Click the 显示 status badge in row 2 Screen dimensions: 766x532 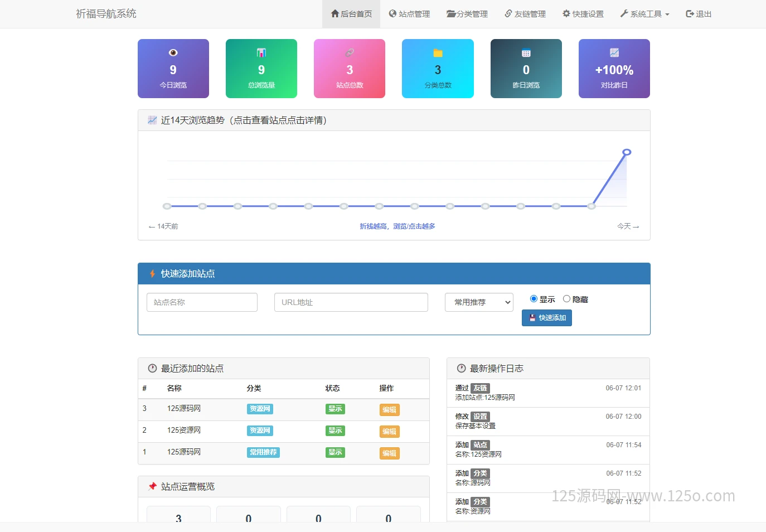[335, 431]
